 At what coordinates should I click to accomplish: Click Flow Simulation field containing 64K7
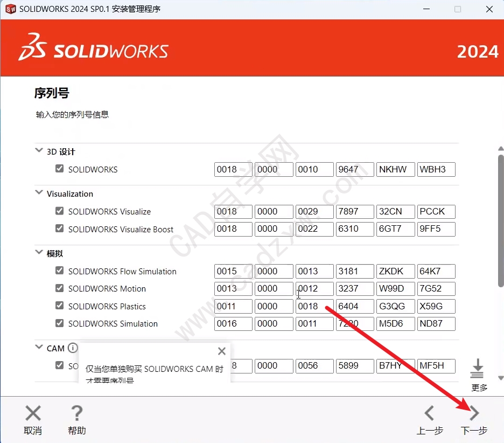point(436,271)
